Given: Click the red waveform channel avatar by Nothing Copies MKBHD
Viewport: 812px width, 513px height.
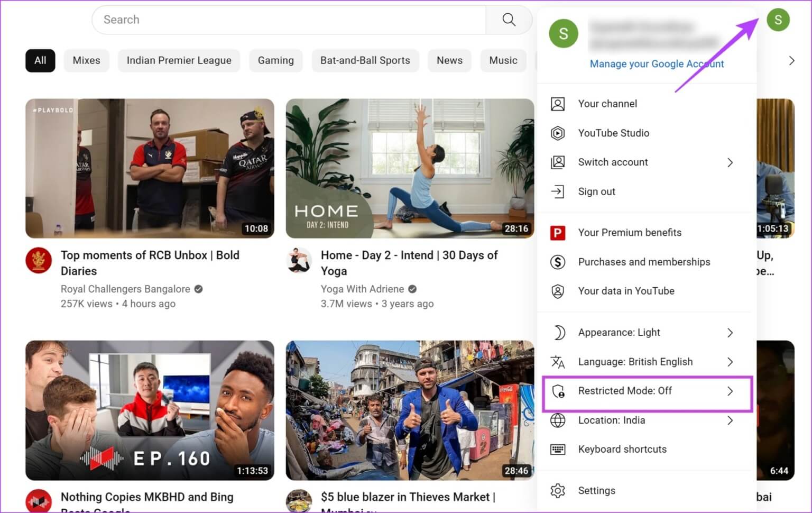Looking at the screenshot, I should 39,501.
